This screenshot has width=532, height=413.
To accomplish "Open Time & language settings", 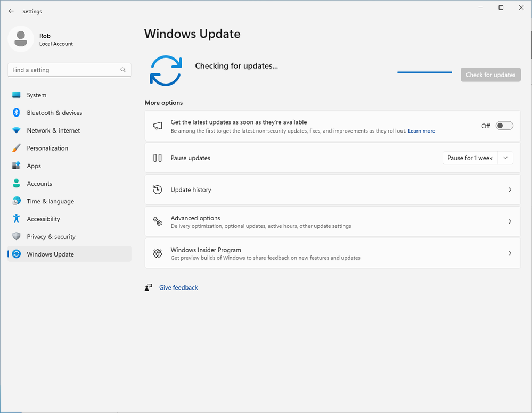I will pos(69,201).
